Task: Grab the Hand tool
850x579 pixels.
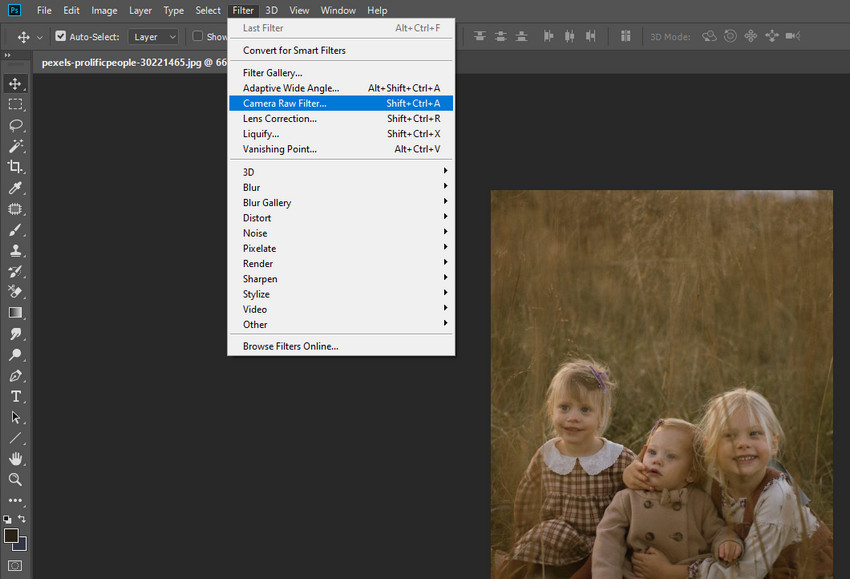Action: click(x=15, y=458)
